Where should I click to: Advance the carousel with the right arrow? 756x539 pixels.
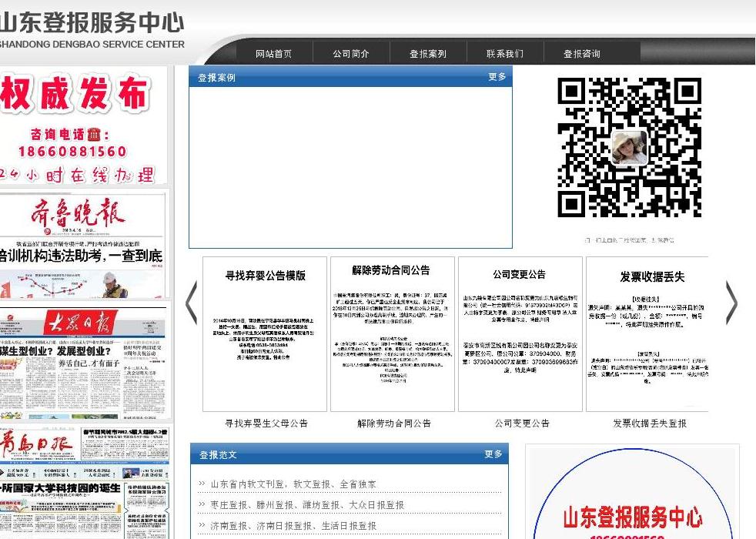(x=731, y=303)
